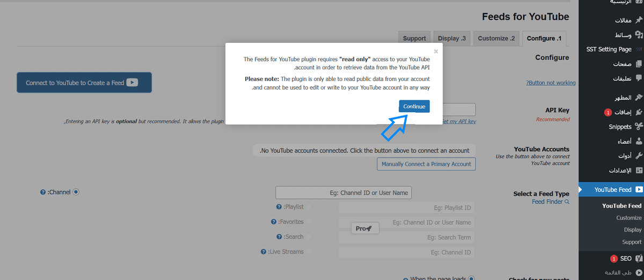Image resolution: width=644 pixels, height=280 pixels.
Task: Click Manually Connect a Primary Account
Action: [426, 164]
